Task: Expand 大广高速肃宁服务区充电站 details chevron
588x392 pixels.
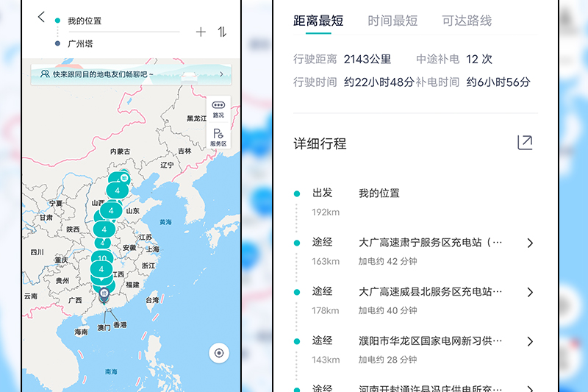Action: [530, 243]
